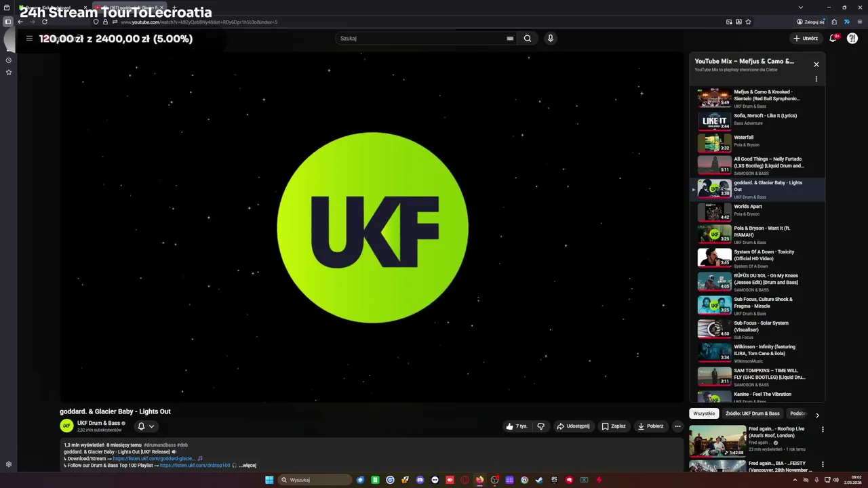This screenshot has width=868, height=488.
Task: Play Pola & Bryson - Want It item
Action: (758, 235)
